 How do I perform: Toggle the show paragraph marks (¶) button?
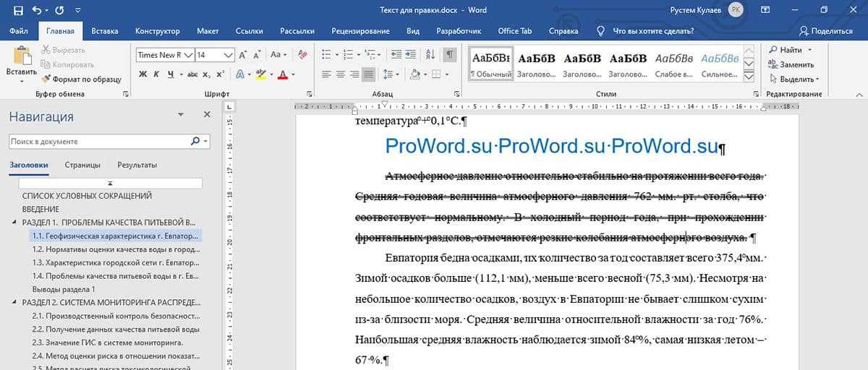pyautogui.click(x=450, y=54)
